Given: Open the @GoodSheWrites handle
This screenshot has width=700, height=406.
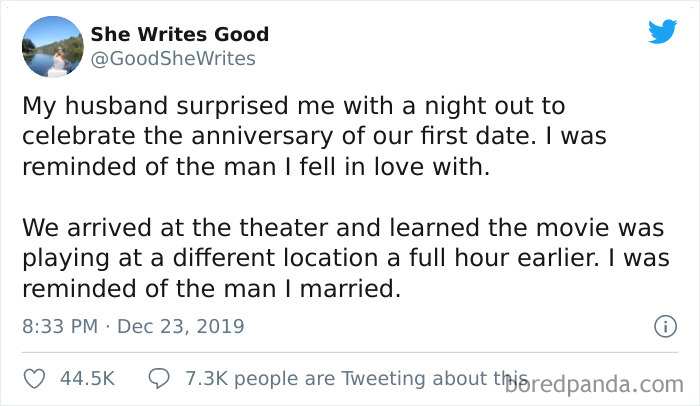Looking at the screenshot, I should 173,59.
